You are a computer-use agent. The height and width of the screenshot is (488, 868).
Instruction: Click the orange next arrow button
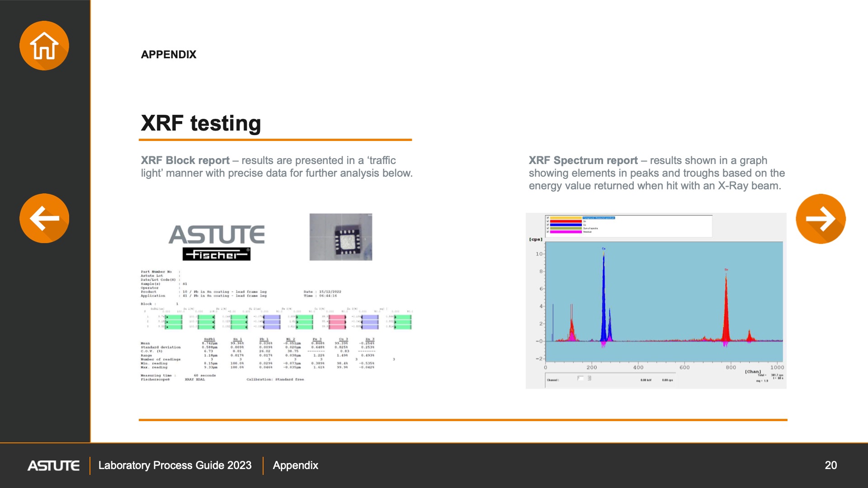(821, 219)
